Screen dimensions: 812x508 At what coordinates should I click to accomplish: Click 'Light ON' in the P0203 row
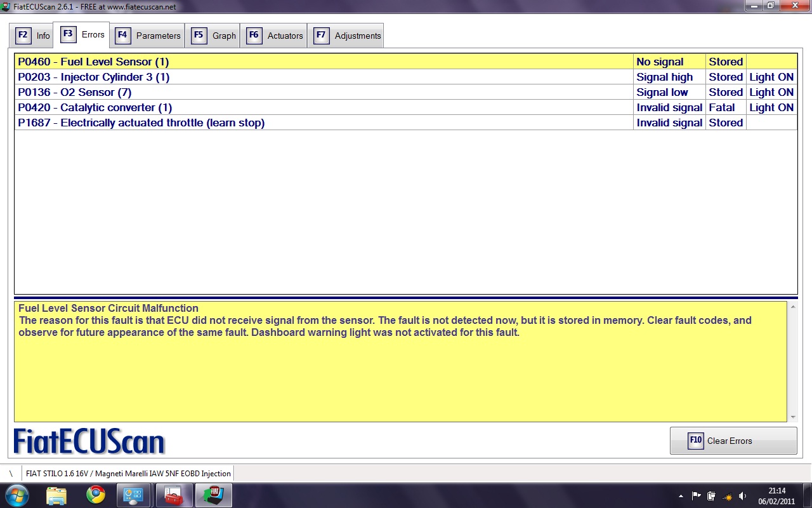771,77
